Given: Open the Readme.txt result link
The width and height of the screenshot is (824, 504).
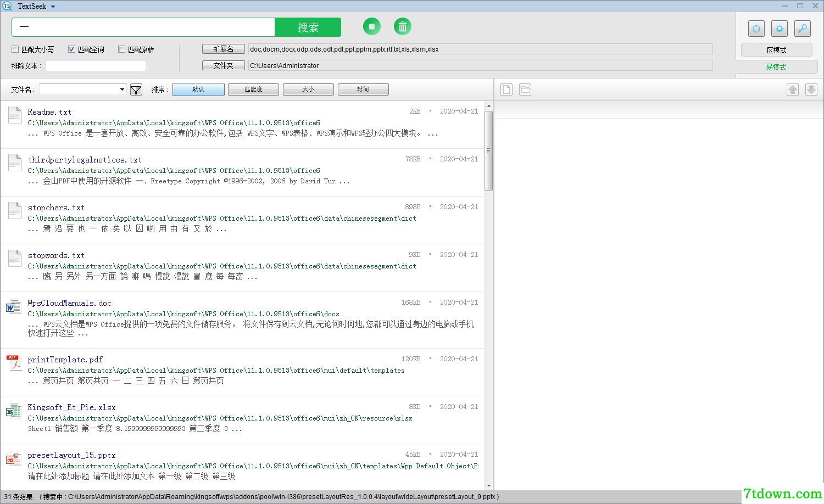Looking at the screenshot, I should pos(49,112).
